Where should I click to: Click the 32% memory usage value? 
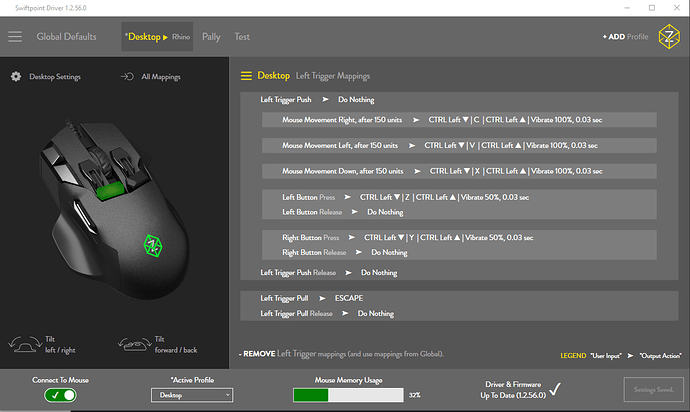(x=415, y=395)
